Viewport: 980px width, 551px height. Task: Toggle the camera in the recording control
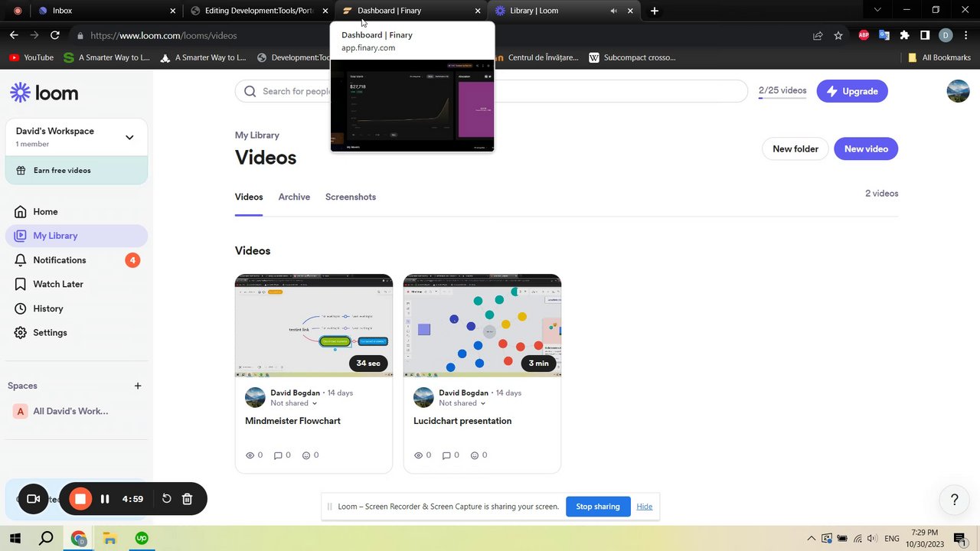[x=33, y=499]
